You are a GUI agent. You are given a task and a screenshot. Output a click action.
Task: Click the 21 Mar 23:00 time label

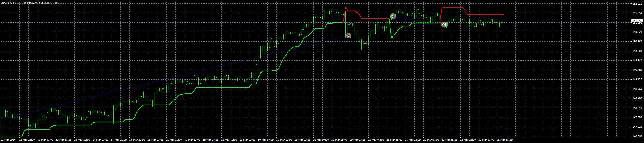click(x=413, y=140)
